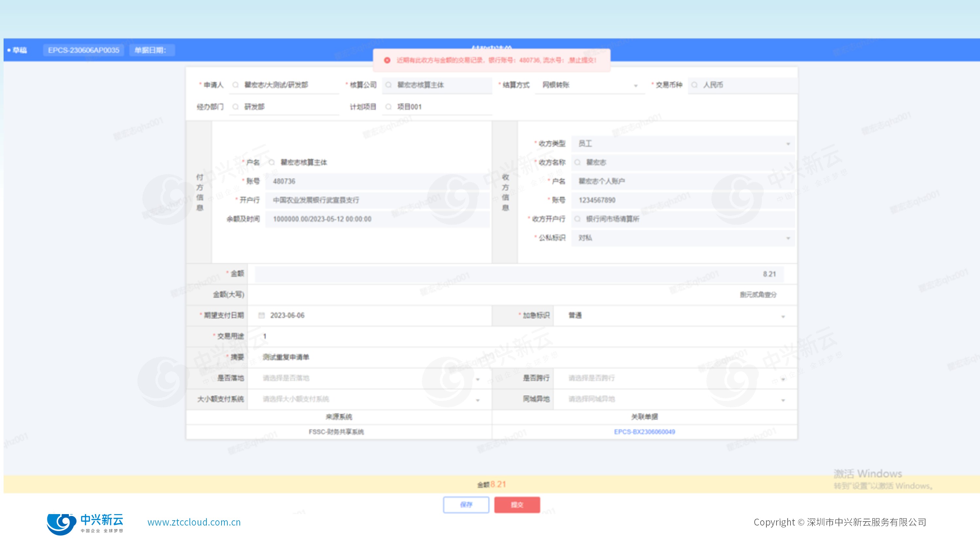Expand the 是否跨行 dropdown
This screenshot has height=551, width=980.
[x=675, y=378]
